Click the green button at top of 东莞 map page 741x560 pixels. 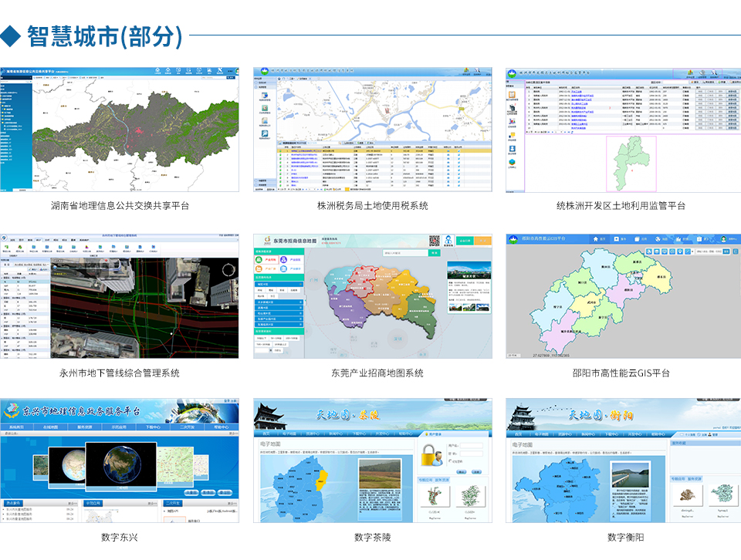click(x=463, y=241)
